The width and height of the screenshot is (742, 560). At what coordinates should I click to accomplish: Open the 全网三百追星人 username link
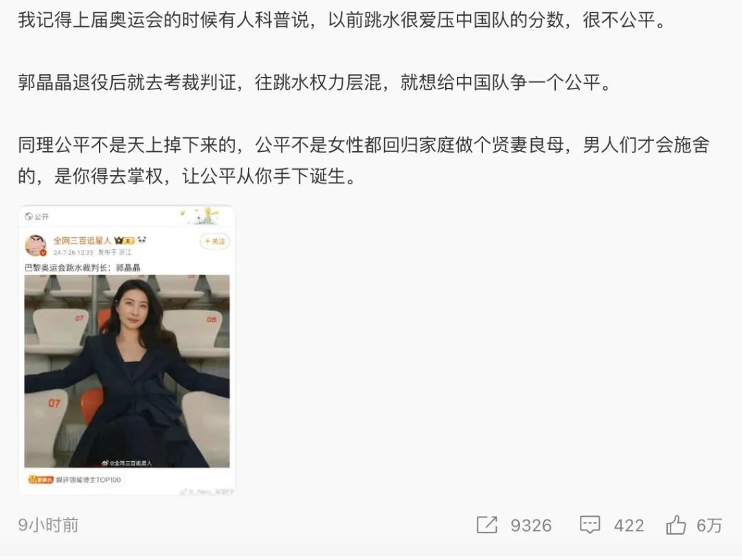[82, 240]
